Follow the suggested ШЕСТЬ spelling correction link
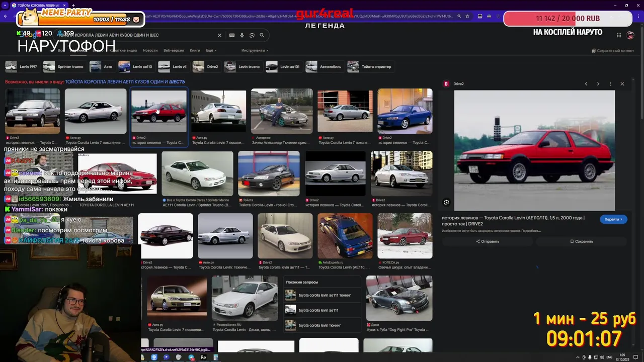644x362 pixels. point(125,81)
